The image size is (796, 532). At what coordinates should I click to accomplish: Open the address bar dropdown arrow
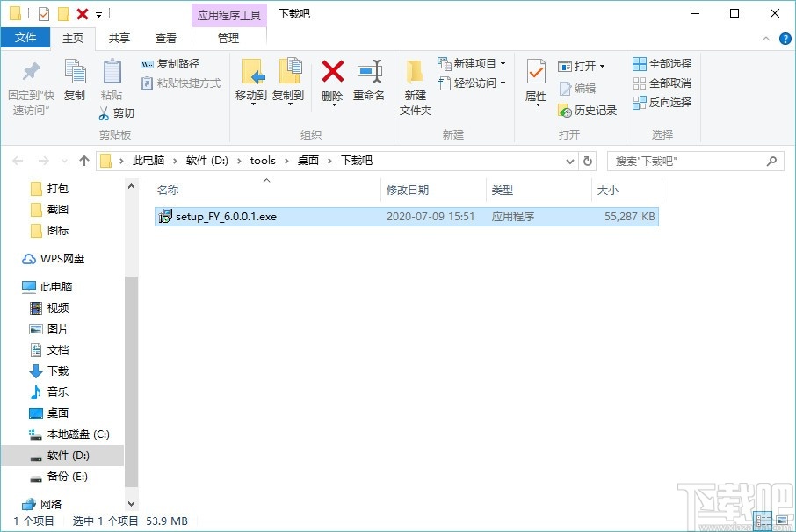570,161
